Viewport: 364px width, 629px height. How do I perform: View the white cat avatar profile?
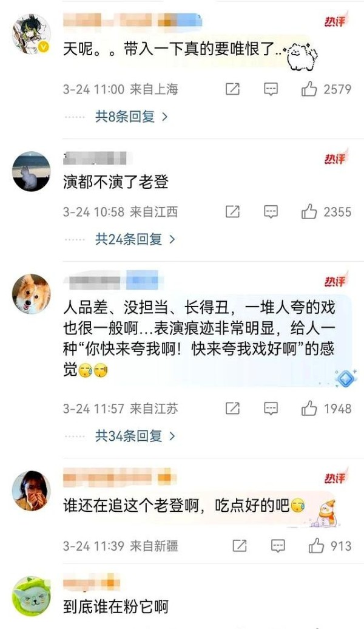32,171
